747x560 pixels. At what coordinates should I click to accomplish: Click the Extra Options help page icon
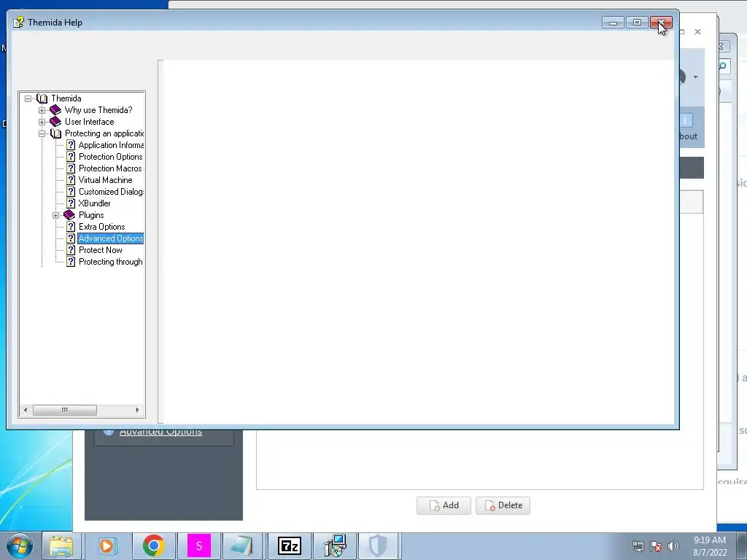click(x=71, y=227)
